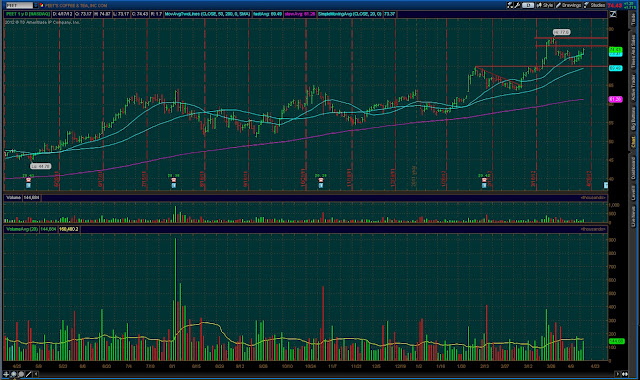The image size is (640, 380).
Task: Click the zoom out magnifier icon
Action: pyautogui.click(x=21, y=374)
